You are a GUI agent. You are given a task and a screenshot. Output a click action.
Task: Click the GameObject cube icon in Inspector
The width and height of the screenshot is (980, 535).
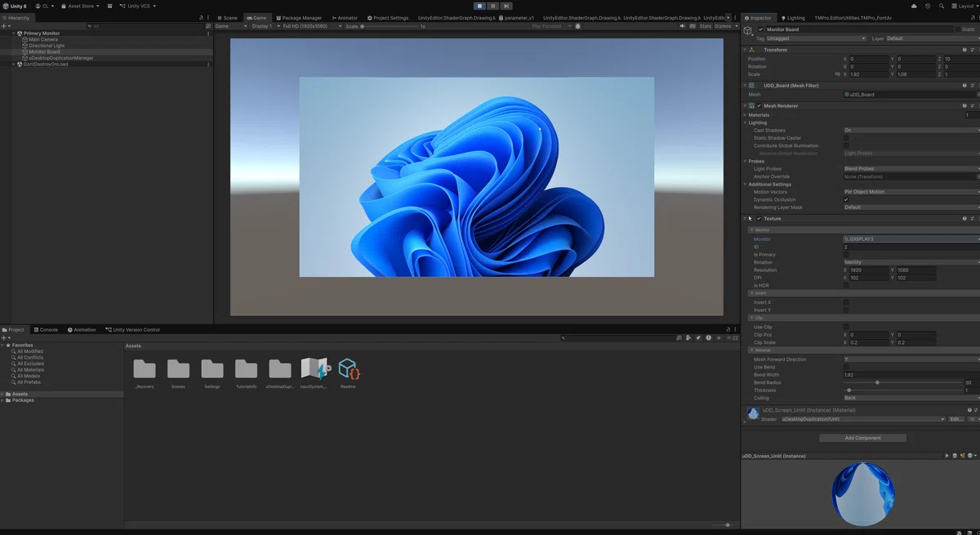point(747,31)
